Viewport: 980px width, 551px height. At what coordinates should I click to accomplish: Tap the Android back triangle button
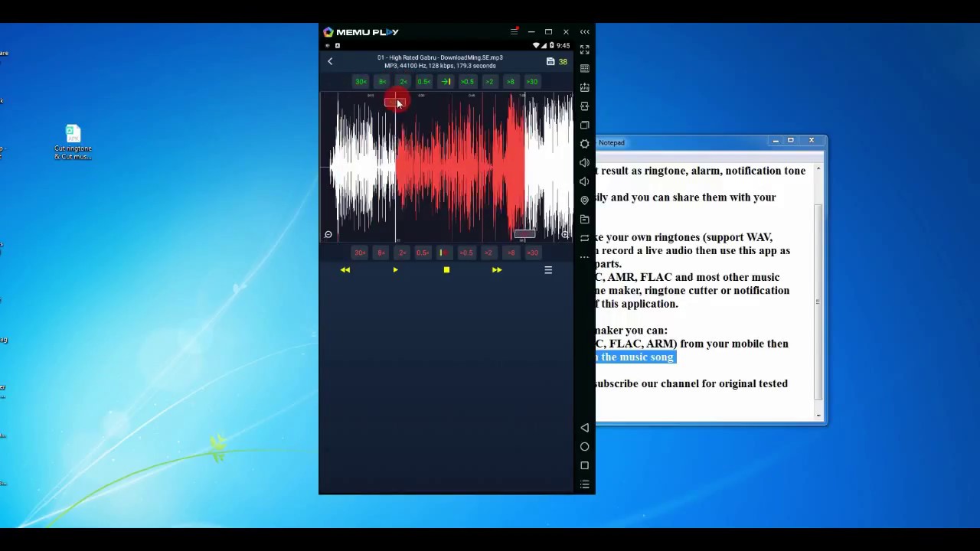[x=585, y=428]
